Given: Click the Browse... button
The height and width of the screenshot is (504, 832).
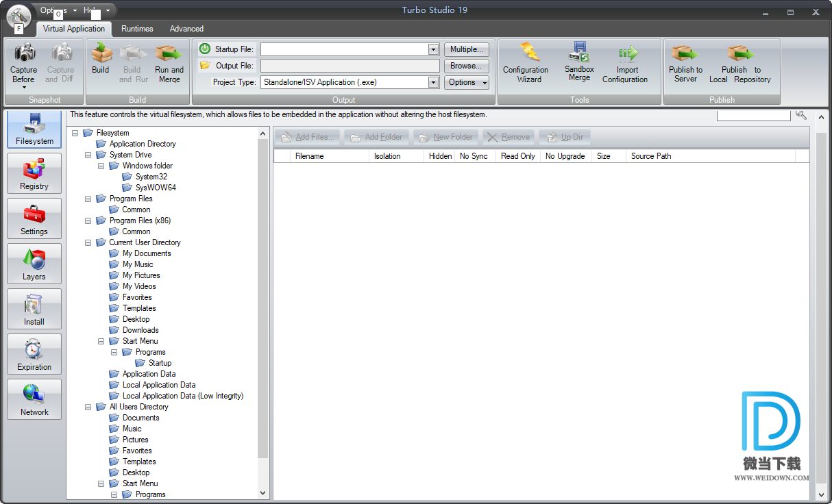Looking at the screenshot, I should pyautogui.click(x=466, y=66).
